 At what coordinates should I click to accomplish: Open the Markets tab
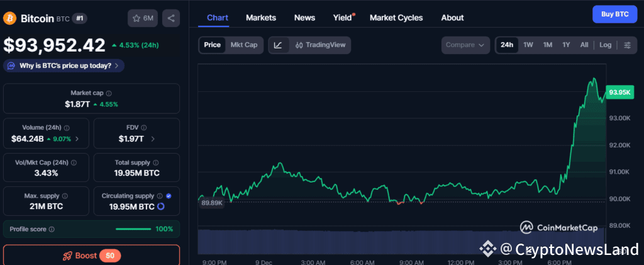[260, 18]
